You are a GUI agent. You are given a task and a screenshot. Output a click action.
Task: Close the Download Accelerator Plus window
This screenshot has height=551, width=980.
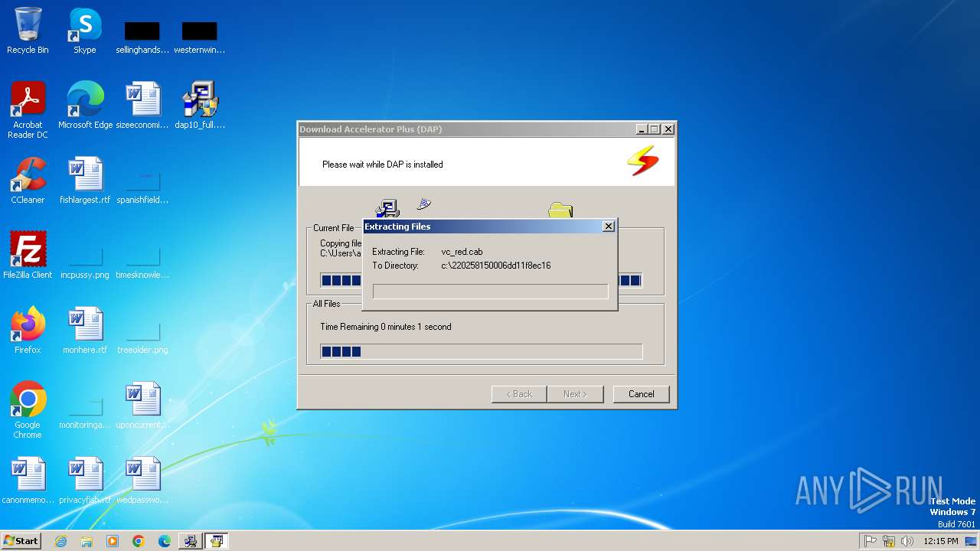coord(668,129)
